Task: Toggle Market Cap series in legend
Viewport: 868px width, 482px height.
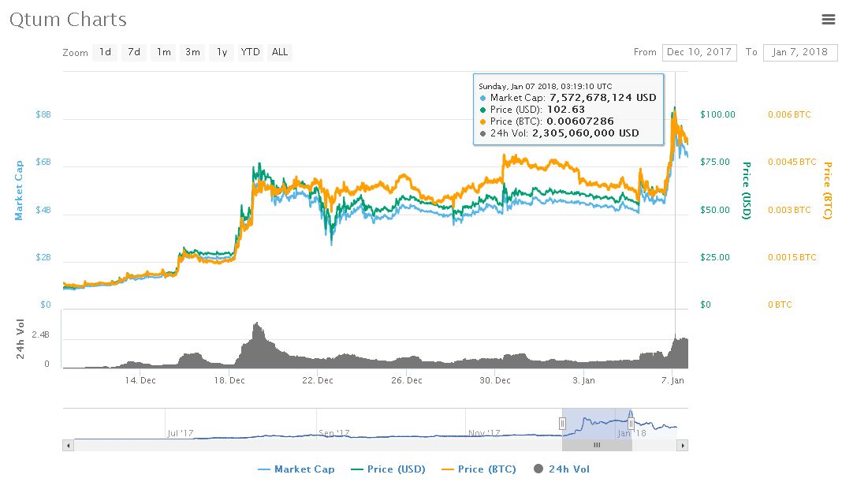Action: 296,469
